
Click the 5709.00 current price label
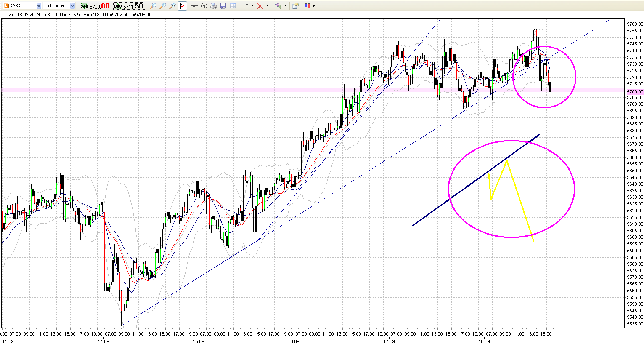pyautogui.click(x=635, y=91)
